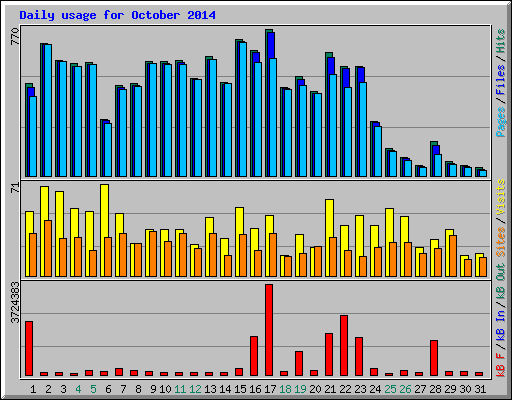
Task: Click the day 11 weekend label
Action: (180, 389)
